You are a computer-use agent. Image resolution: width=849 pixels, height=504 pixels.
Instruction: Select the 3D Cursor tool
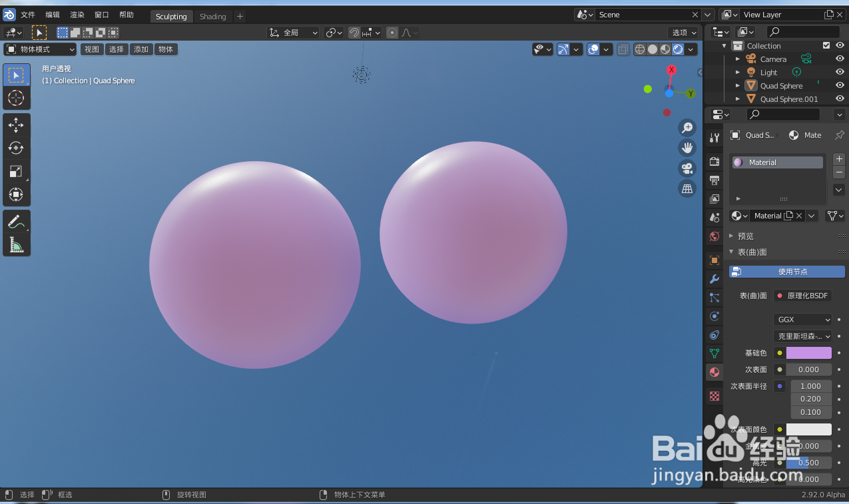coord(17,98)
